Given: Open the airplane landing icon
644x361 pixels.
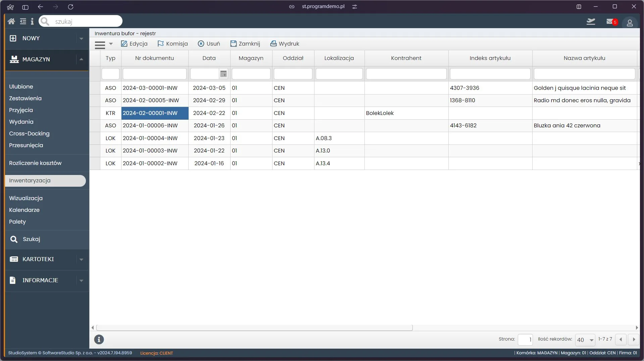Looking at the screenshot, I should [591, 22].
